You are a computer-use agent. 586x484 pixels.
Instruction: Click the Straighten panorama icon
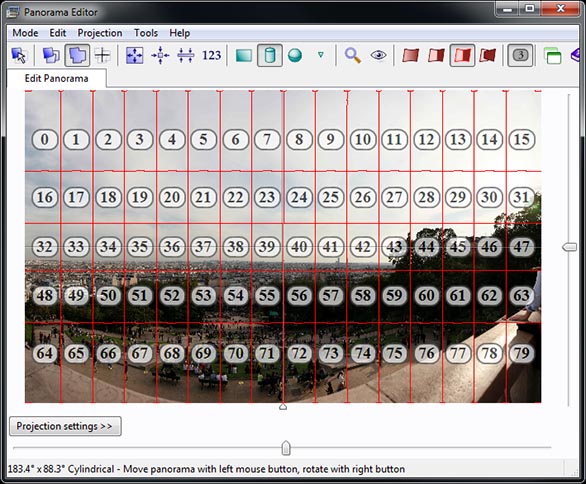[x=186, y=55]
